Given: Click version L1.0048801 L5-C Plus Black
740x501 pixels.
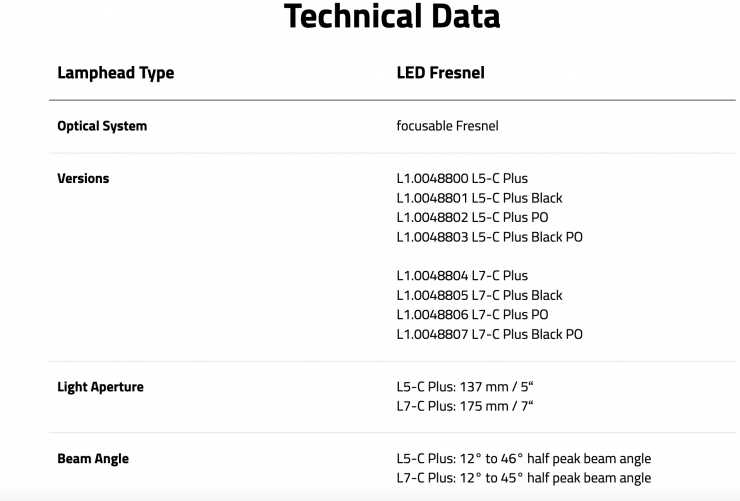Looking at the screenshot, I should tap(480, 198).
